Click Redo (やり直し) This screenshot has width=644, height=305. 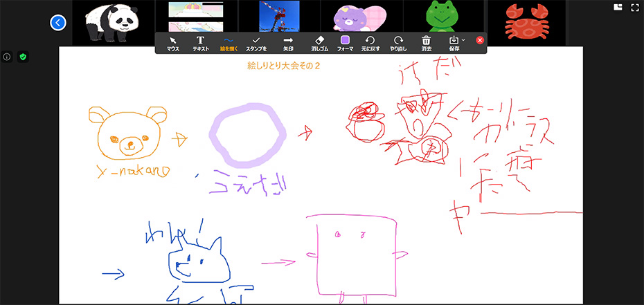pos(398,44)
